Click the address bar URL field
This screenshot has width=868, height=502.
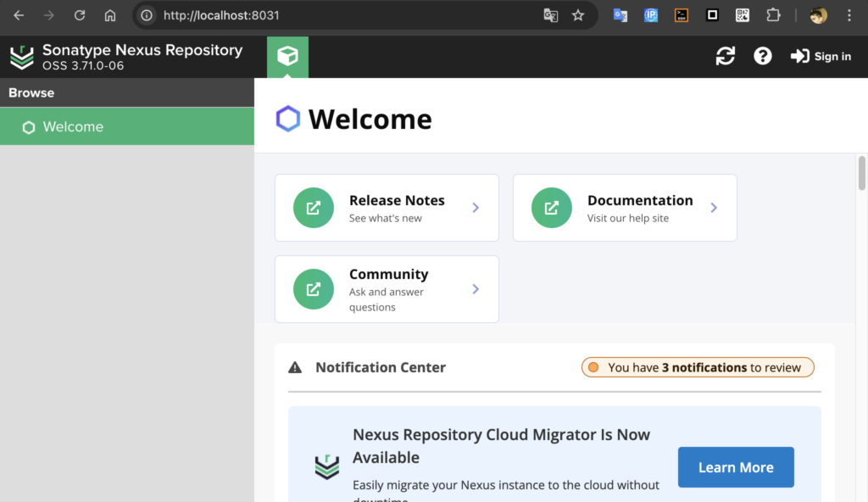click(339, 15)
